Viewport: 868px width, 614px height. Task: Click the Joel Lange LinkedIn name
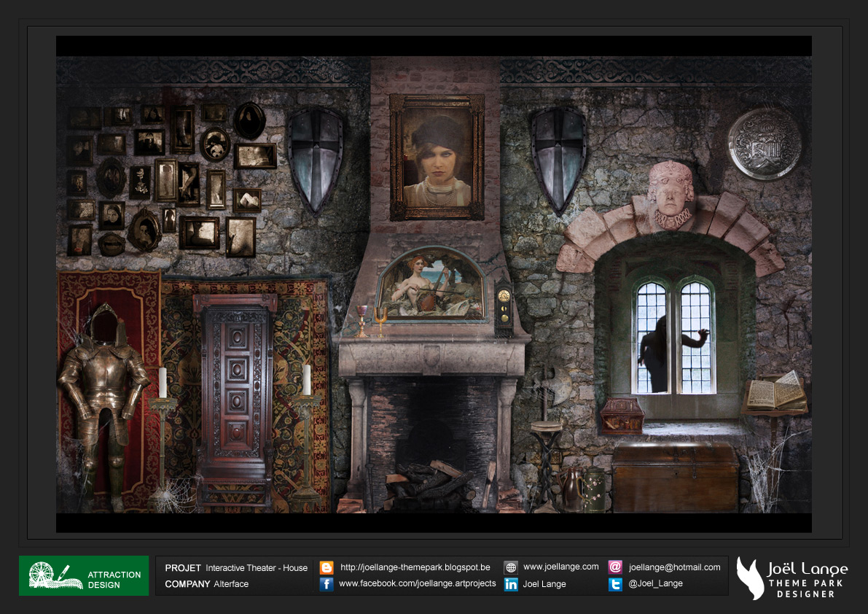[x=544, y=584]
